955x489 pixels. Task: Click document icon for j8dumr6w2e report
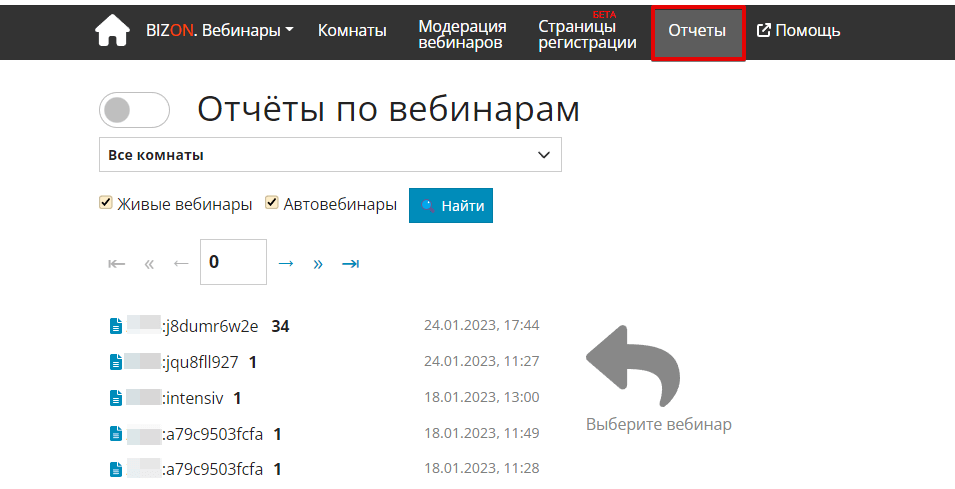click(117, 326)
